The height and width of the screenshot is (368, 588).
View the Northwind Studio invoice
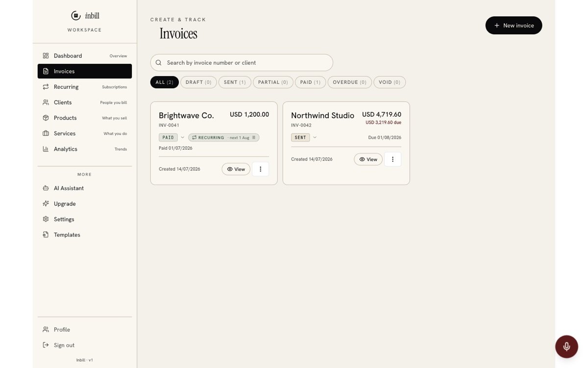point(368,159)
